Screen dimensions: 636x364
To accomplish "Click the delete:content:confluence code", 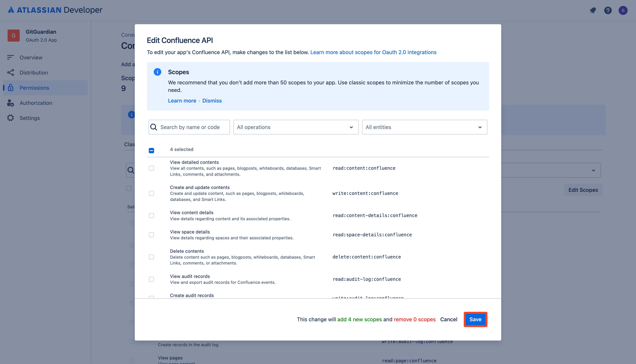I will pos(367,257).
